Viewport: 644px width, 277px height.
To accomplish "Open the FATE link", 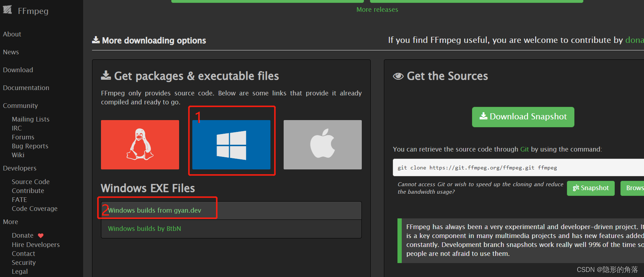I will tap(19, 199).
